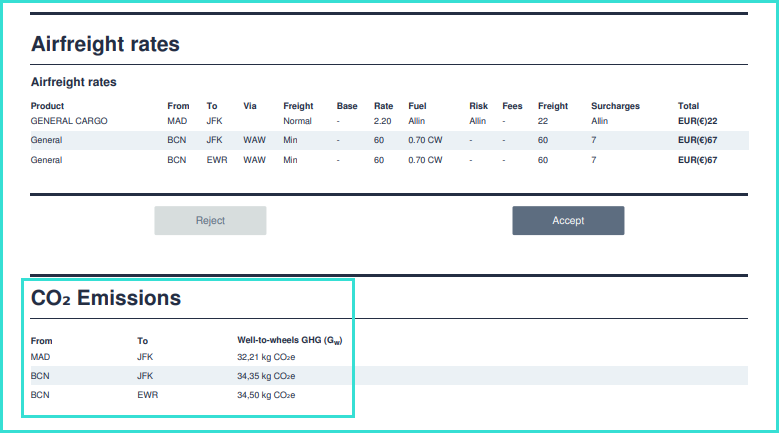The image size is (779, 433).
Task: Select the 2.20 rate value
Action: click(382, 121)
